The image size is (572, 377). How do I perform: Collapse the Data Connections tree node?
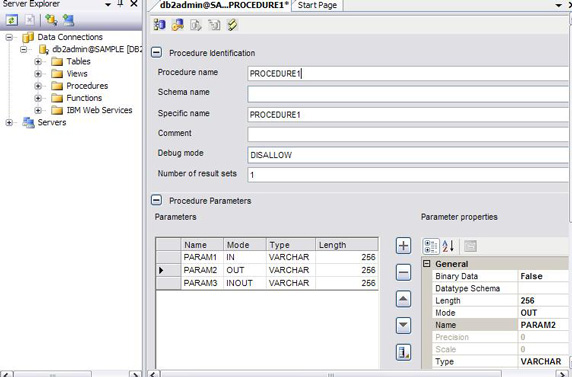tap(9, 37)
